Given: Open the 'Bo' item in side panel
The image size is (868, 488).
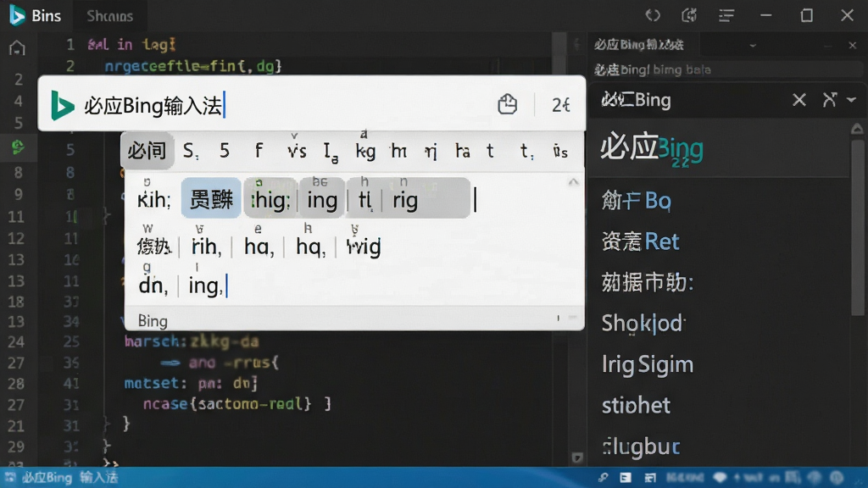Looking at the screenshot, I should (x=636, y=200).
